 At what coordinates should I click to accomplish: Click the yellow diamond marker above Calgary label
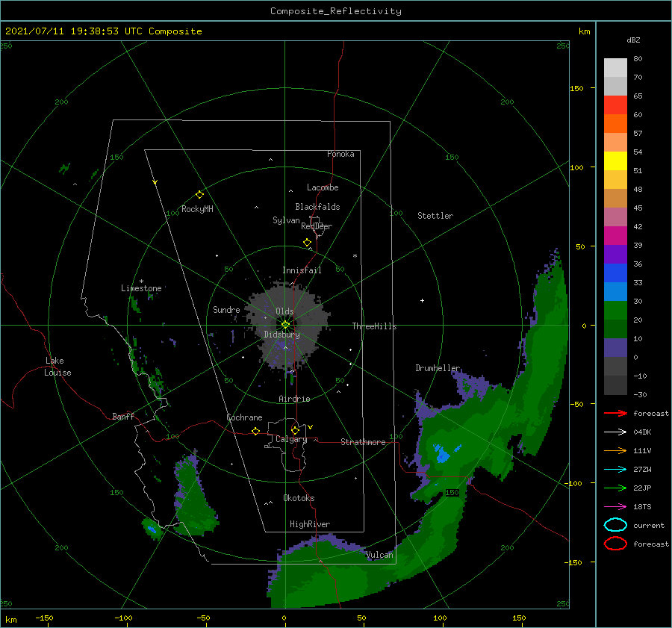(295, 430)
